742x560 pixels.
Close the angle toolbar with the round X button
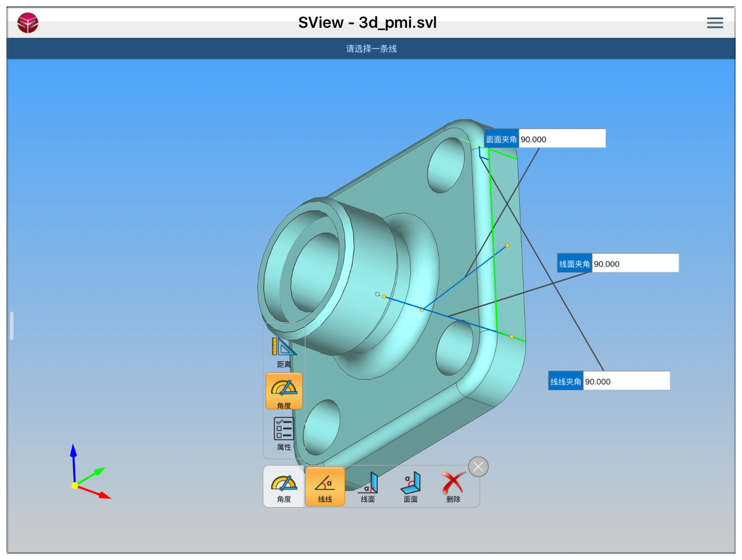tap(478, 466)
